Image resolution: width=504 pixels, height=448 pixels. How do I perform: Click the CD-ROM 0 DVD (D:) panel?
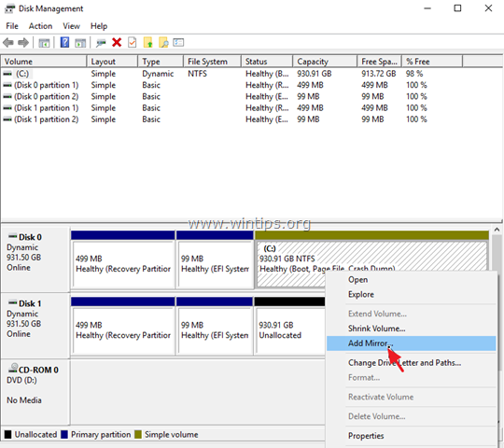[x=35, y=391]
